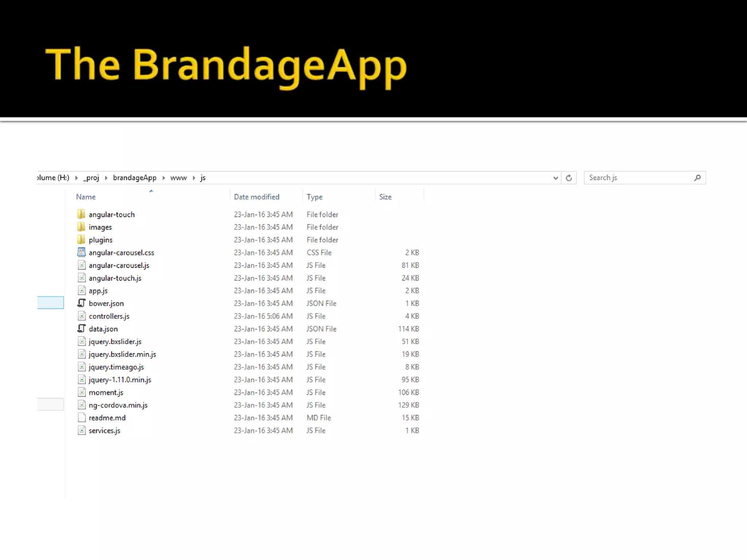747x560 pixels.
Task: Open the address bar history dropdown
Action: 556,178
